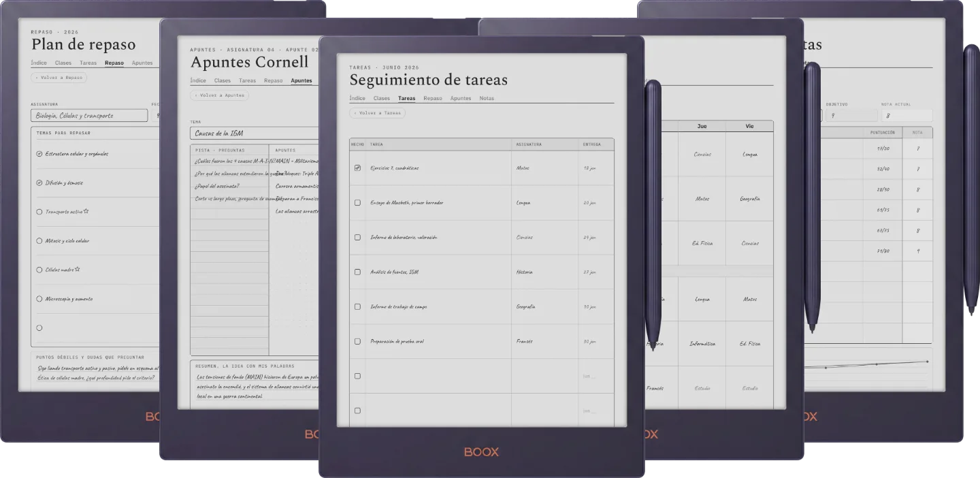Viewport: 980px width, 478px height.
Task: Tick the Informe de laboratorio checkbox
Action: [357, 237]
